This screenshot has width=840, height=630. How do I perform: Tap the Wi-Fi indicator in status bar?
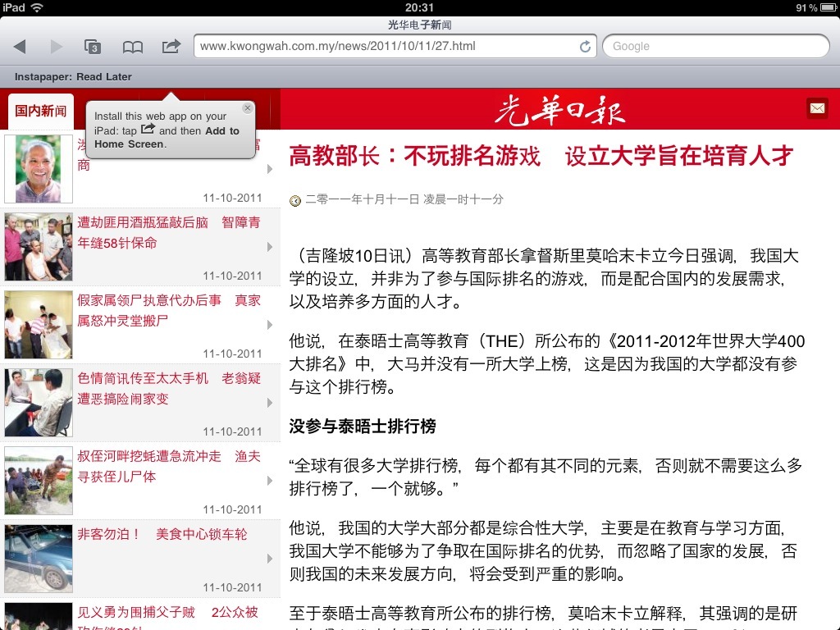[37, 7]
